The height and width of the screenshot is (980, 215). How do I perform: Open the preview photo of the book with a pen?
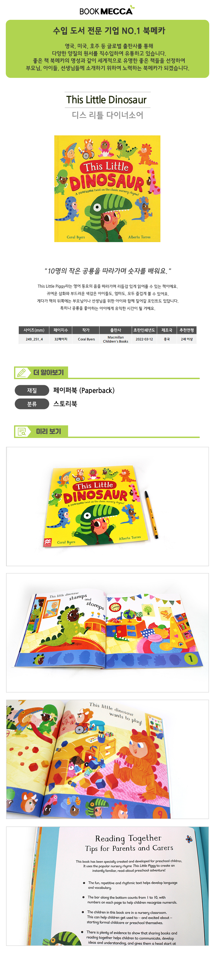[x=108, y=506]
